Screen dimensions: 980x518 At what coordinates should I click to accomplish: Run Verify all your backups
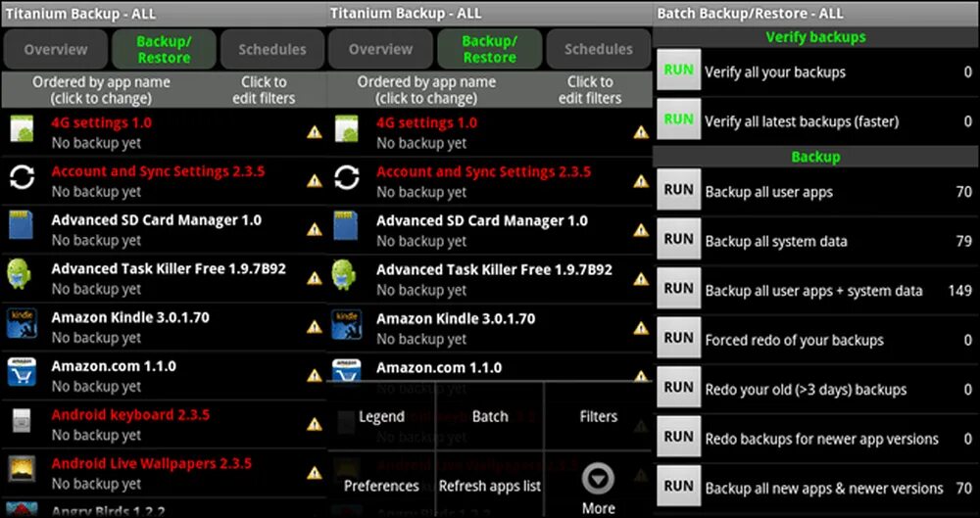pos(678,70)
